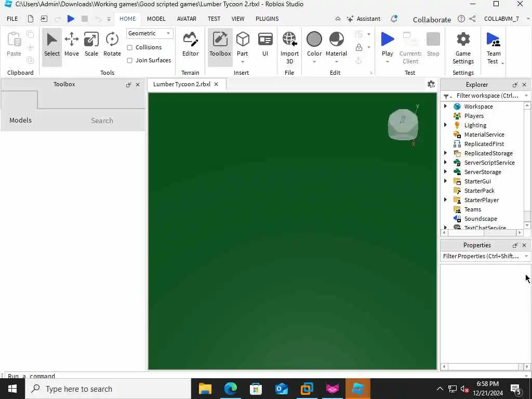Open the Part dropdown arrow

[x=242, y=62]
